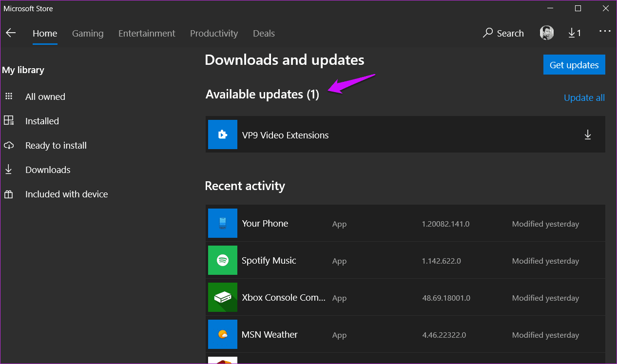Open the VP9 Video Extensions entry
617x364 pixels.
coord(405,134)
